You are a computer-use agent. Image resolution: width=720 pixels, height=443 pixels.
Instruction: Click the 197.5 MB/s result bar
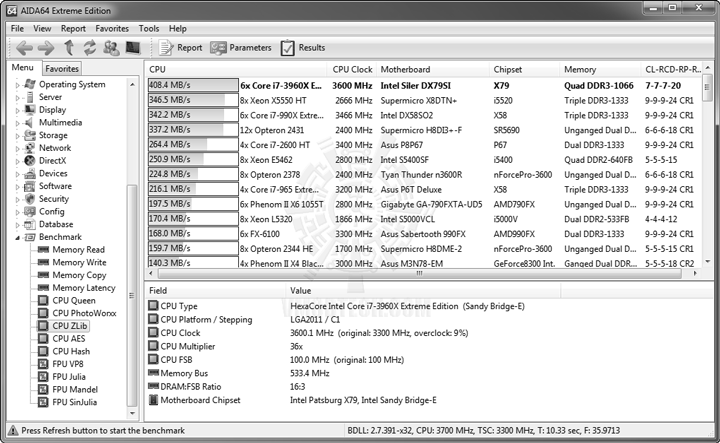[x=193, y=204]
